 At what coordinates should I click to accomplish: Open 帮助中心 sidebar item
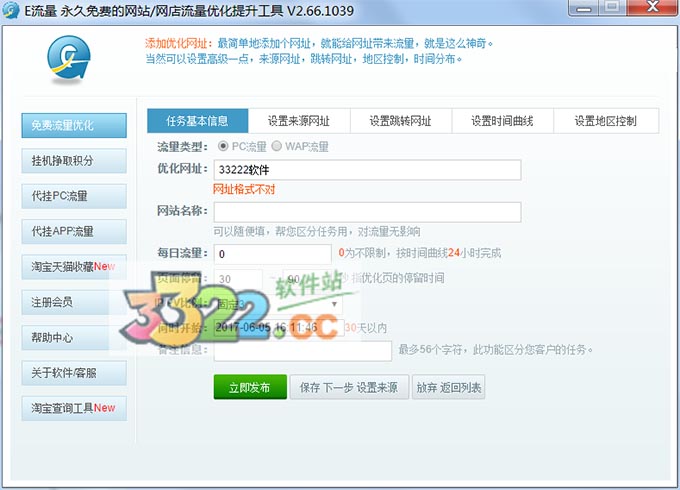[x=74, y=337]
